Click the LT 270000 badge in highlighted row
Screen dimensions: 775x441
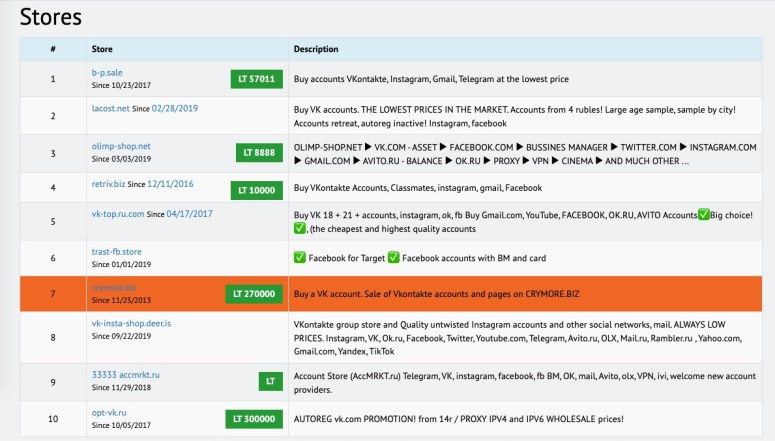[254, 294]
